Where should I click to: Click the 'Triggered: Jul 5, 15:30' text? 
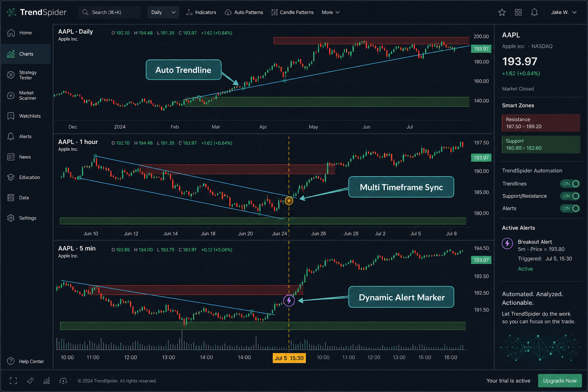click(x=545, y=259)
